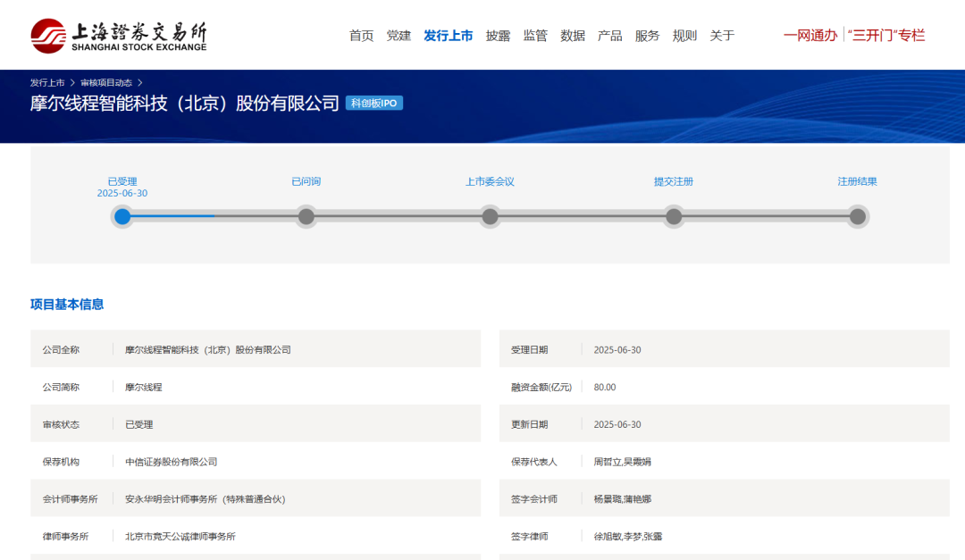Open the 产品 menu item
Viewport: 965px width, 560px height.
(x=610, y=36)
